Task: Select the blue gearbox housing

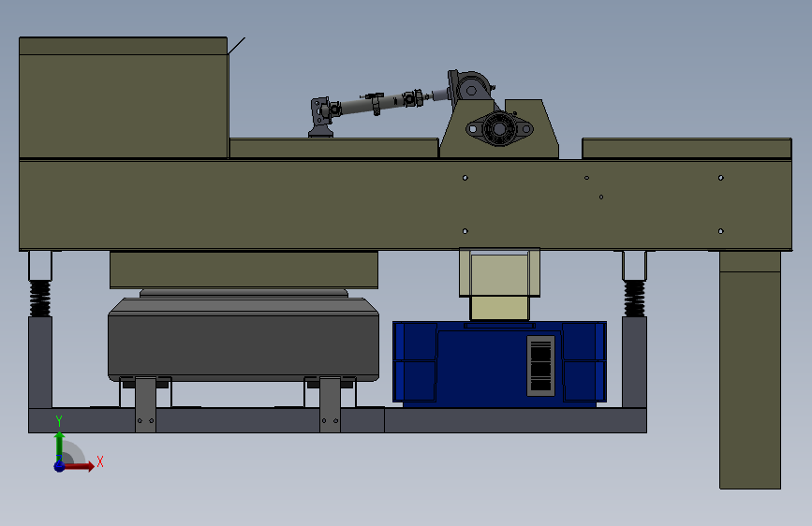Action: [499, 362]
